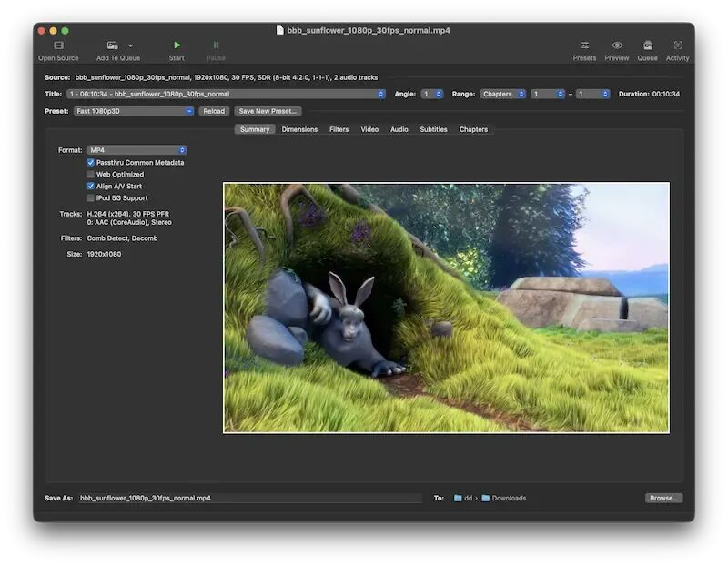The height and width of the screenshot is (566, 728).
Task: Click the Pause toolbar icon
Action: [216, 45]
